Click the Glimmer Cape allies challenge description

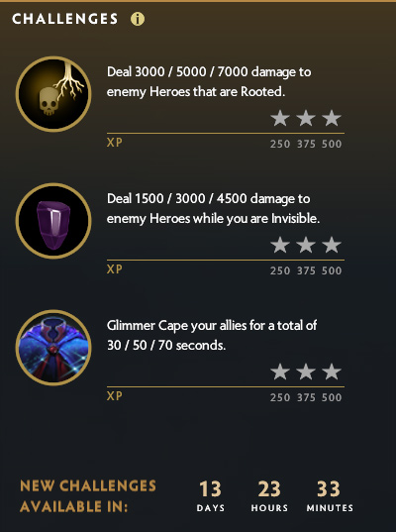coord(212,335)
